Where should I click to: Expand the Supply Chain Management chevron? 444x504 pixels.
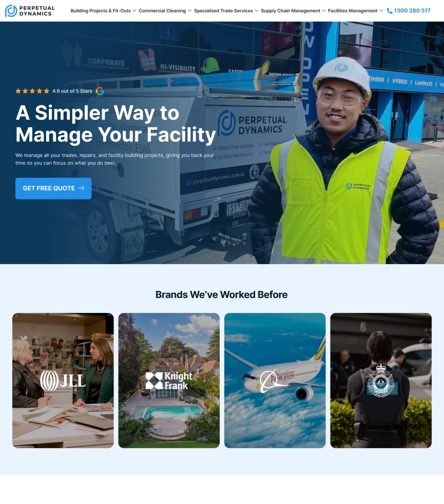coord(324,11)
